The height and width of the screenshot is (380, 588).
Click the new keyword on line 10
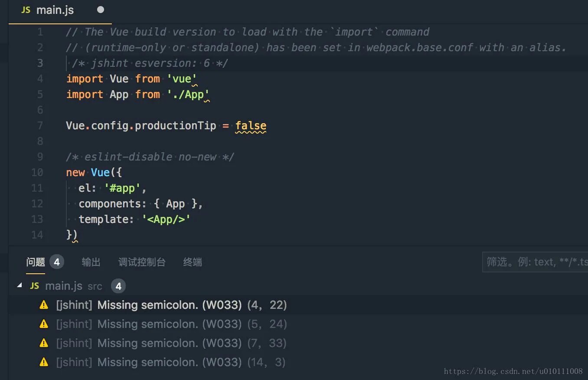coord(75,173)
